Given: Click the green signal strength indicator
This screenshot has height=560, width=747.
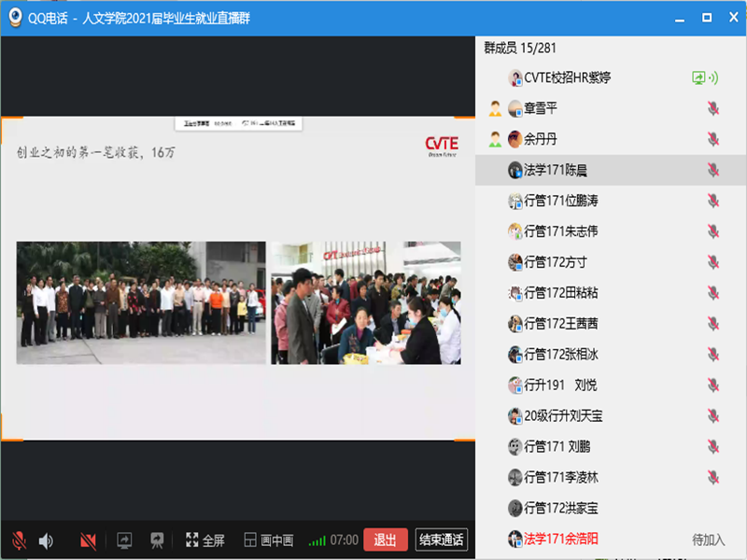Looking at the screenshot, I should 317,540.
